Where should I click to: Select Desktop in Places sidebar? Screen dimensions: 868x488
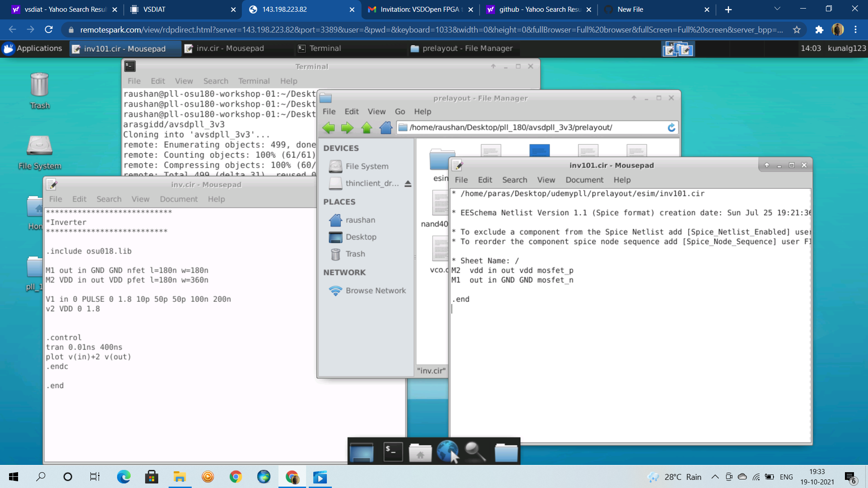pos(360,237)
